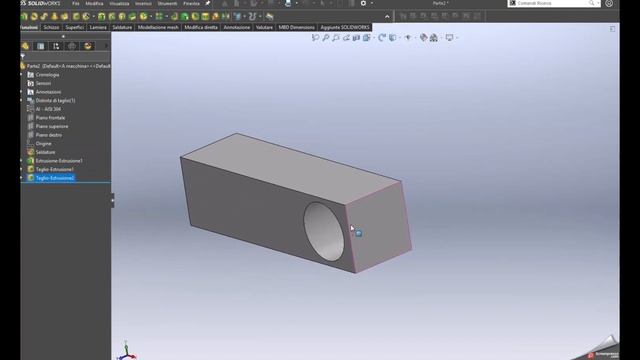
Task: Click the Options gear icon
Action: (x=363, y=3)
